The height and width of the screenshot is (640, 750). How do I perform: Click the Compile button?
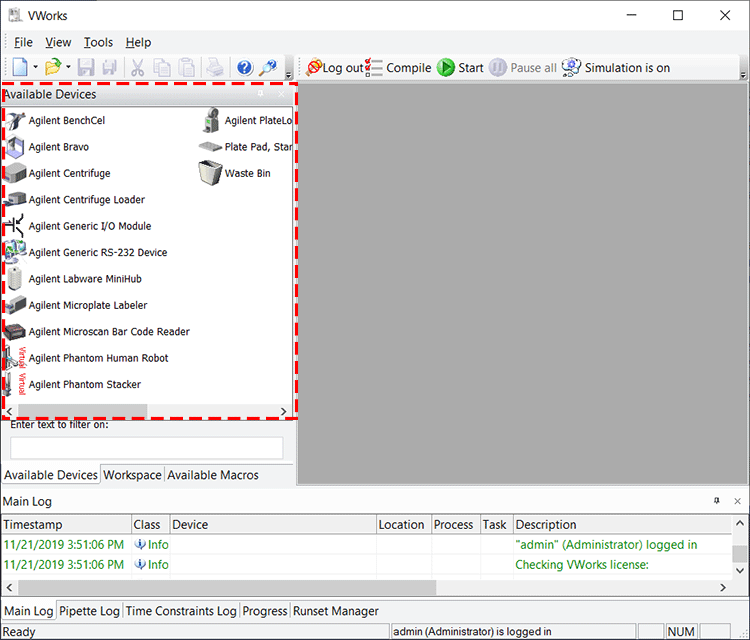tap(398, 67)
